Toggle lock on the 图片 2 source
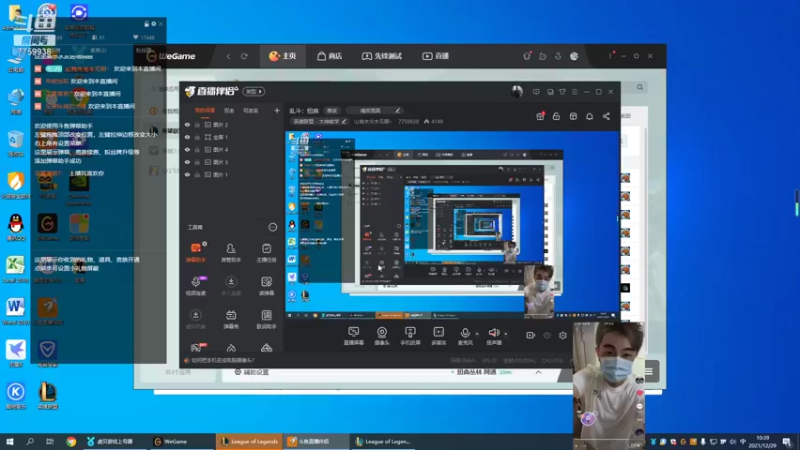The image size is (800, 450). tap(197, 124)
